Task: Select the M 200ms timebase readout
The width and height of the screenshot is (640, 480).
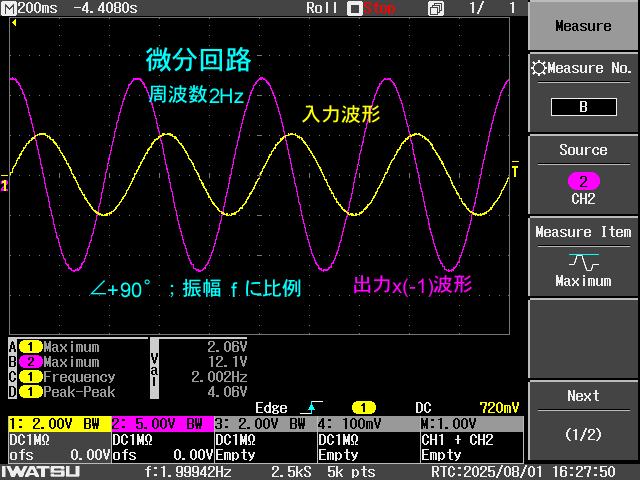Action: (30, 8)
